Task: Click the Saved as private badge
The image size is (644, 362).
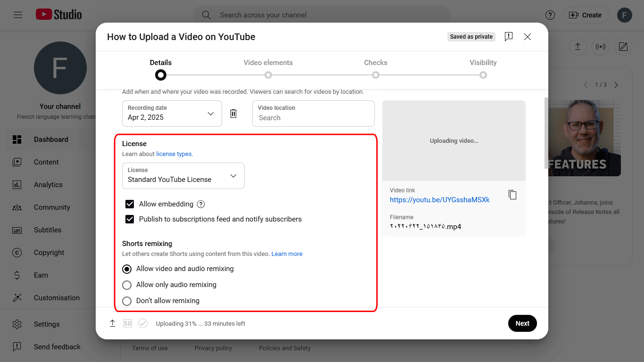Action: (471, 37)
